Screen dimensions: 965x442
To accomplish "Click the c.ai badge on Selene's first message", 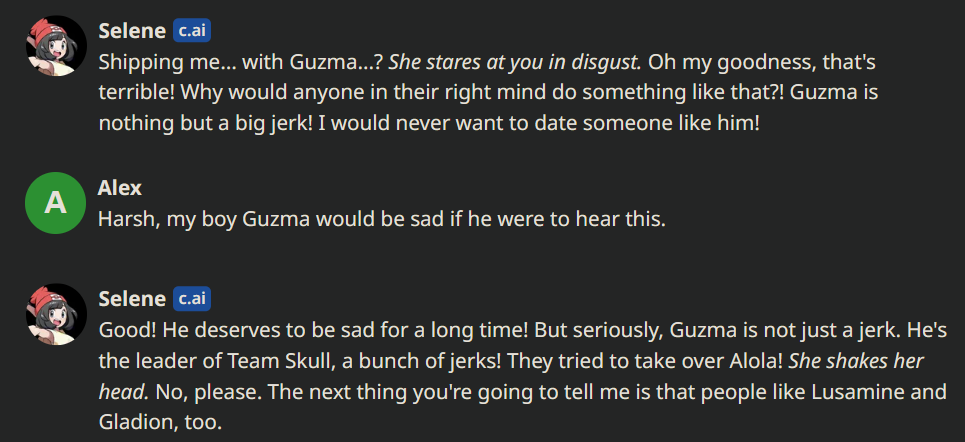I will [192, 31].
